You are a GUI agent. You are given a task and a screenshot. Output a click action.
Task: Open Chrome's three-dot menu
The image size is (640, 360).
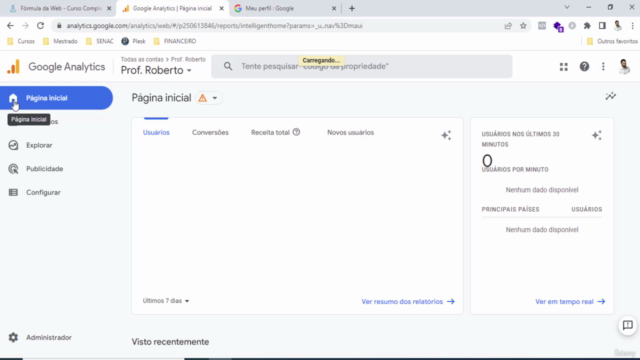[x=633, y=26]
